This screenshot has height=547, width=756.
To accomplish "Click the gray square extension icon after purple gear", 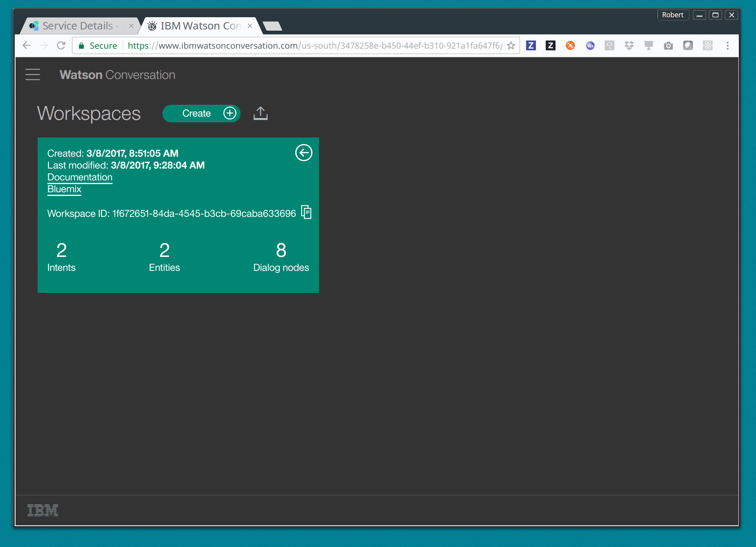I will tap(610, 45).
